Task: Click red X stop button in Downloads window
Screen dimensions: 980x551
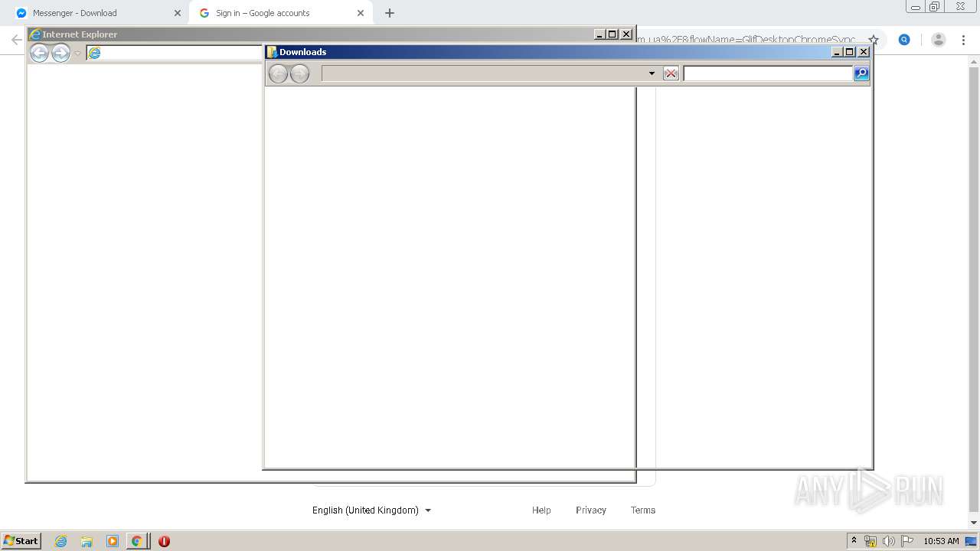Action: point(671,73)
